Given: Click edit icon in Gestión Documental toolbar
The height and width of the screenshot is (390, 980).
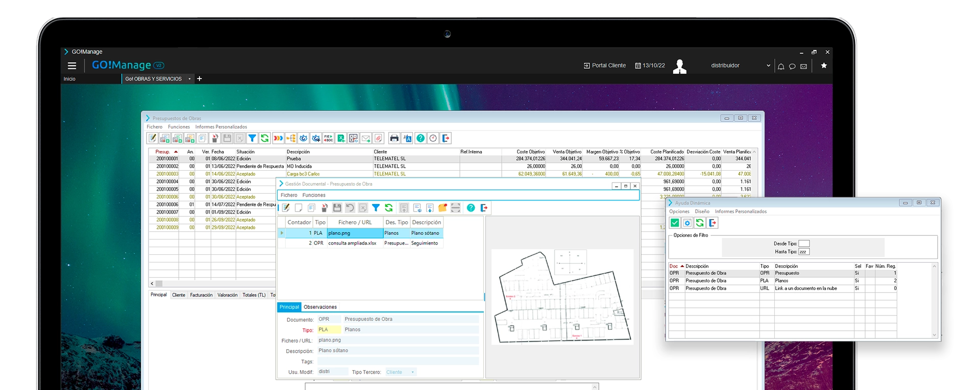Looking at the screenshot, I should coord(286,207).
